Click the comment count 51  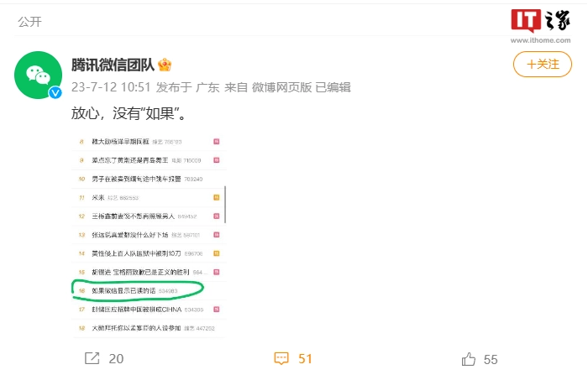tap(305, 359)
